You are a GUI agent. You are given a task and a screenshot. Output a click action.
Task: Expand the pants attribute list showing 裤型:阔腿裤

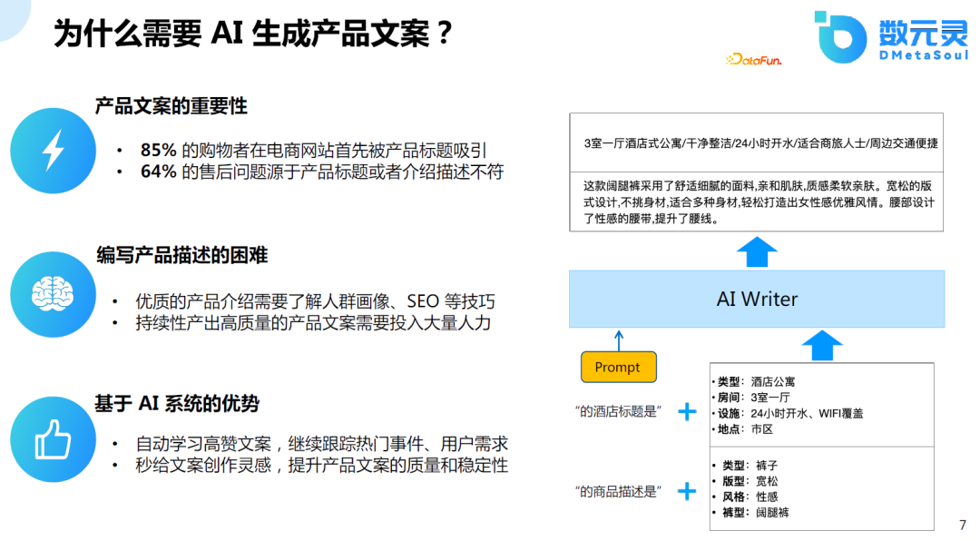coord(819,488)
